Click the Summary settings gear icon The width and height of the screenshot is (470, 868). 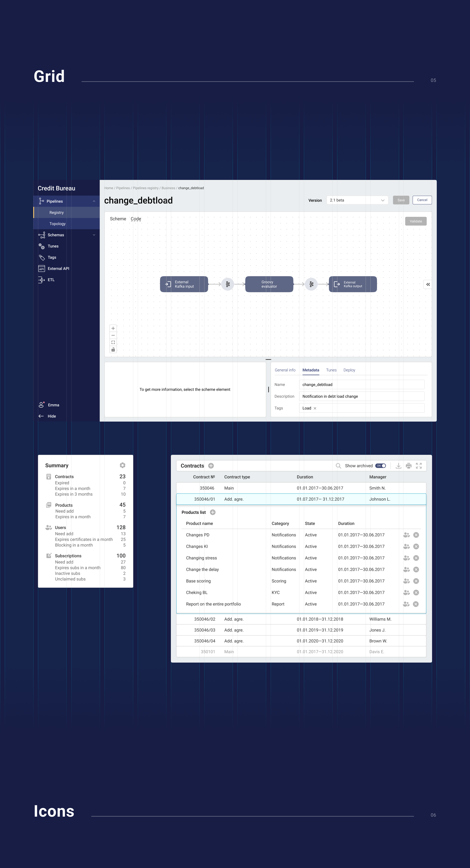122,465
